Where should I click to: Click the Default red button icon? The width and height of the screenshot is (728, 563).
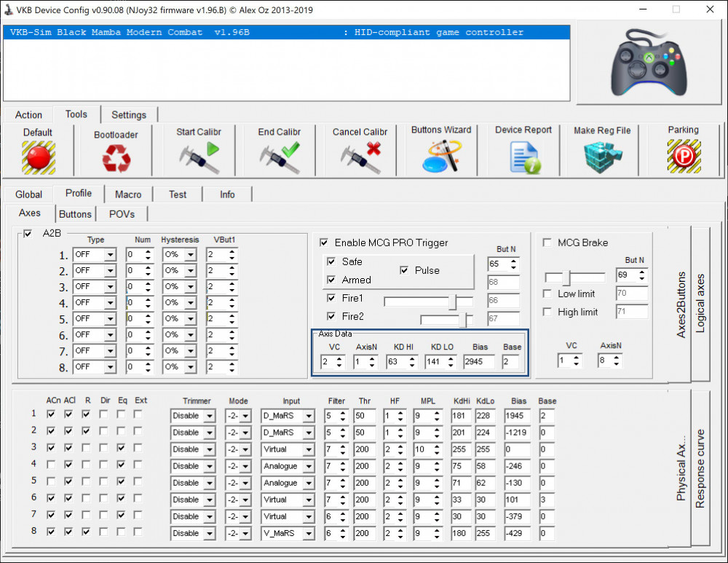[38, 157]
